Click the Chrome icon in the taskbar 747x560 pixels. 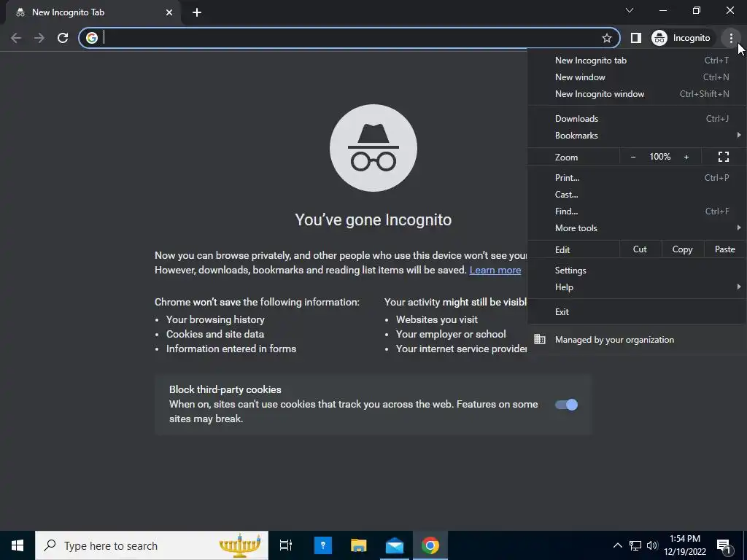430,545
